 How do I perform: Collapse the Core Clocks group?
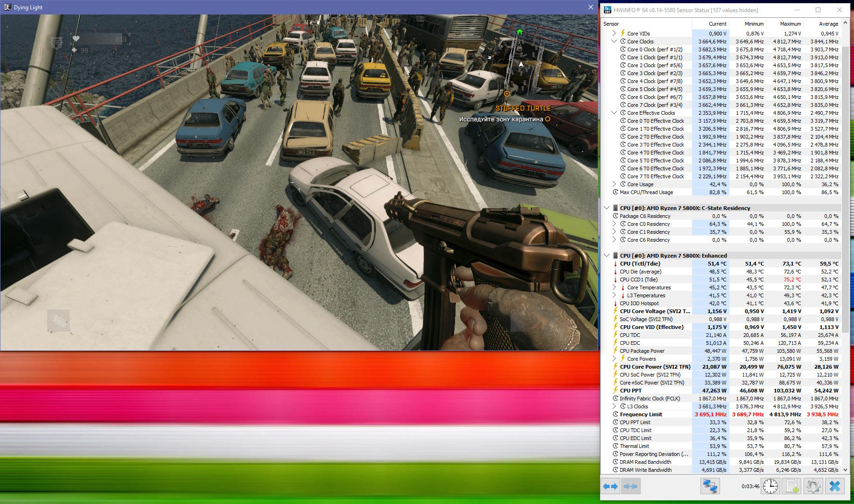coord(614,42)
